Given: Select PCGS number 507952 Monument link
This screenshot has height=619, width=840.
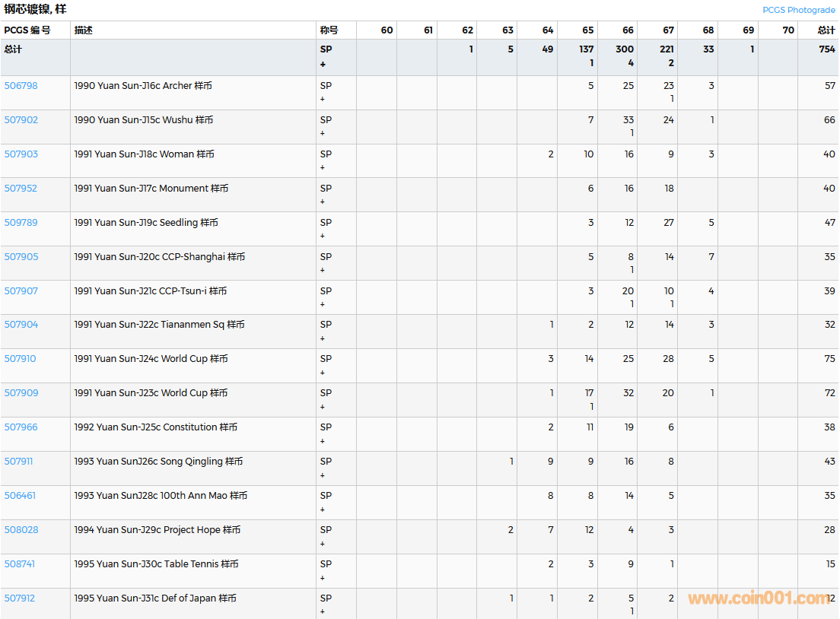Looking at the screenshot, I should coord(21,189).
